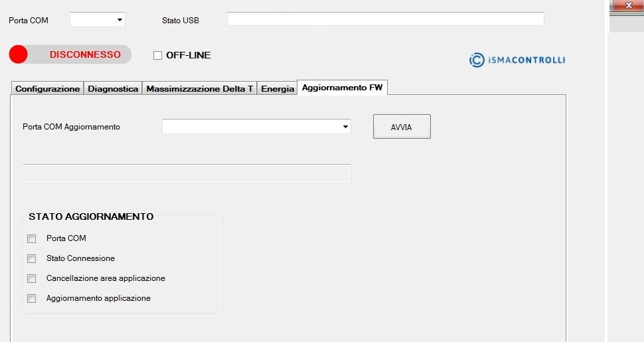The height and width of the screenshot is (342, 644).
Task: Tick the Porta COM status checkbox
Action: click(x=31, y=238)
